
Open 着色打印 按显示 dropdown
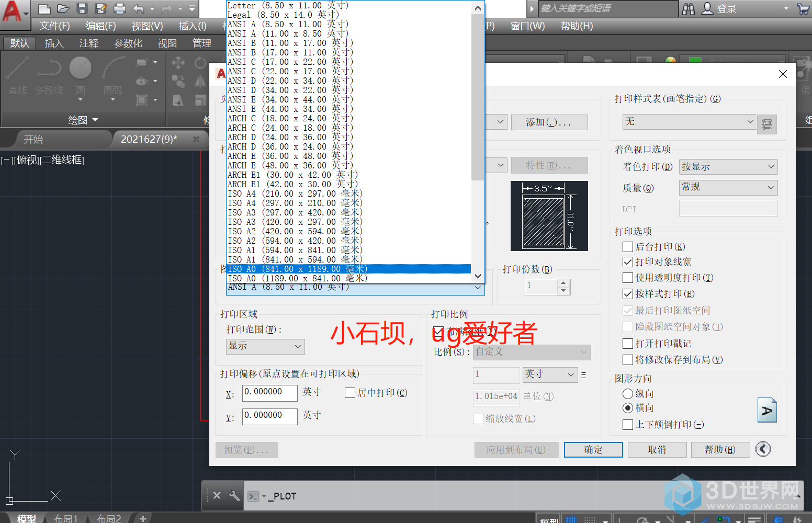728,166
